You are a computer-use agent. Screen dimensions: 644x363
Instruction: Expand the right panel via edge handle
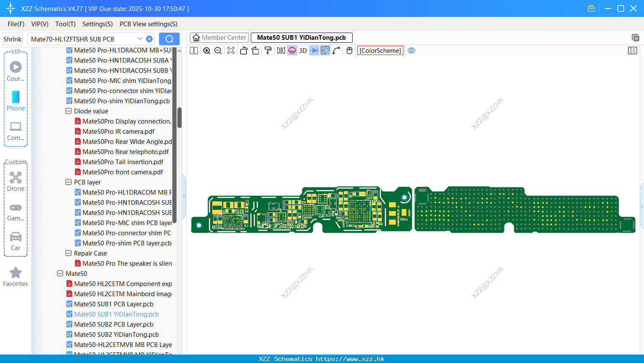[642, 206]
